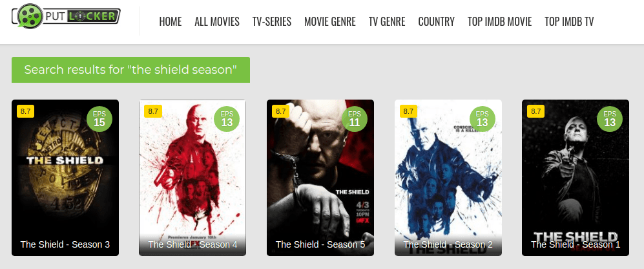Open the TOP IMDB MOVIE list
Viewport: 644px width, 269px height.
tap(499, 21)
